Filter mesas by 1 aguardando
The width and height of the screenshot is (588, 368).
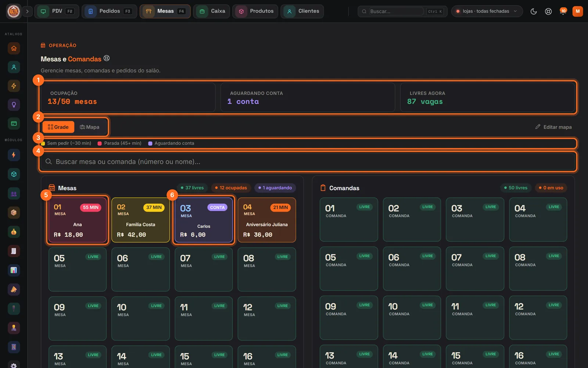275,188
